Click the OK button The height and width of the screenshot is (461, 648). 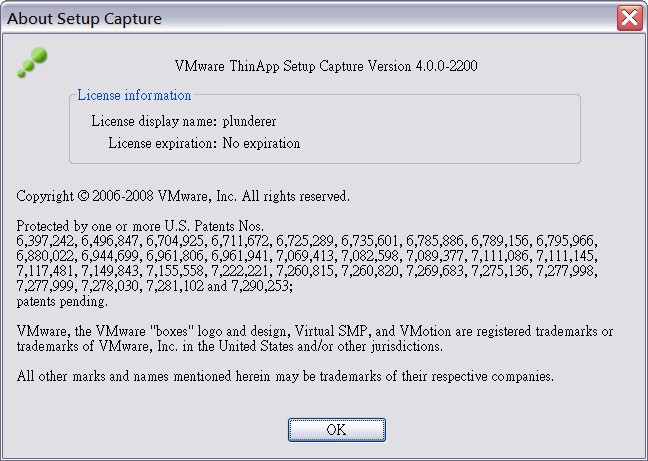pos(337,430)
